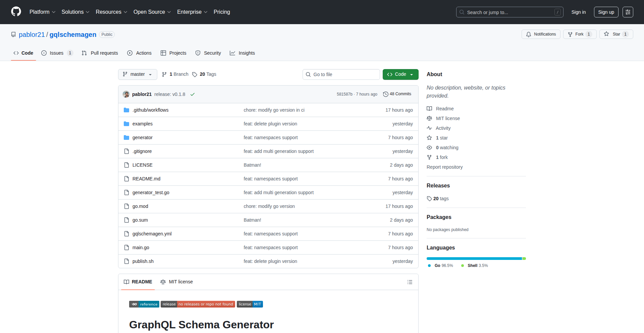
Task: Open the generator_test.go file link
Action: [x=151, y=192]
